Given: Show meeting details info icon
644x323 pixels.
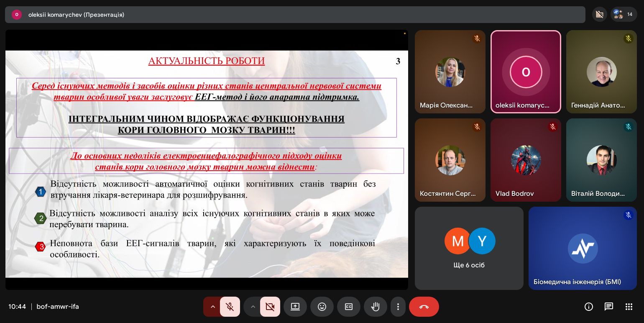Looking at the screenshot, I should pyautogui.click(x=589, y=307).
